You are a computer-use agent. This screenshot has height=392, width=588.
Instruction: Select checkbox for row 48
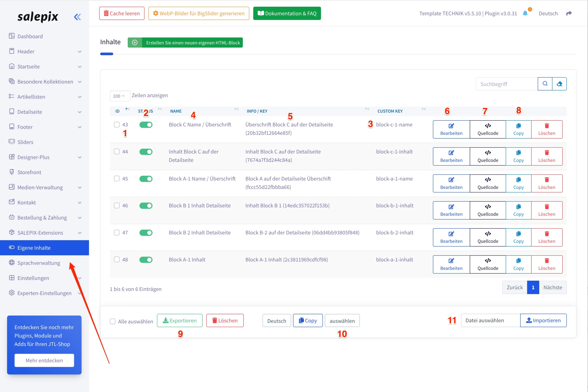click(x=117, y=260)
